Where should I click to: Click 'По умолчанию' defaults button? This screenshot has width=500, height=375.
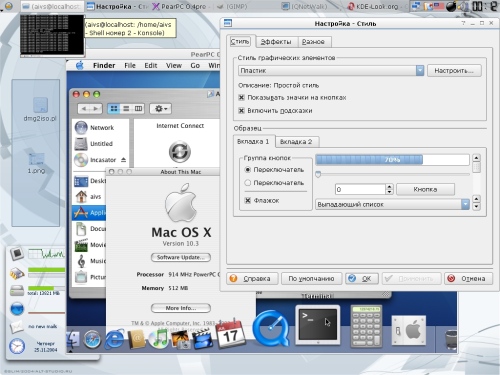[x=311, y=278]
